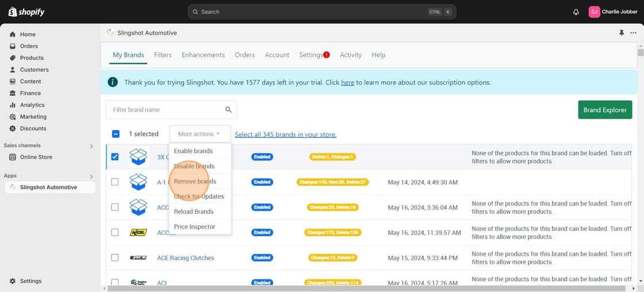Open the three-dot app options menu

coord(633,33)
